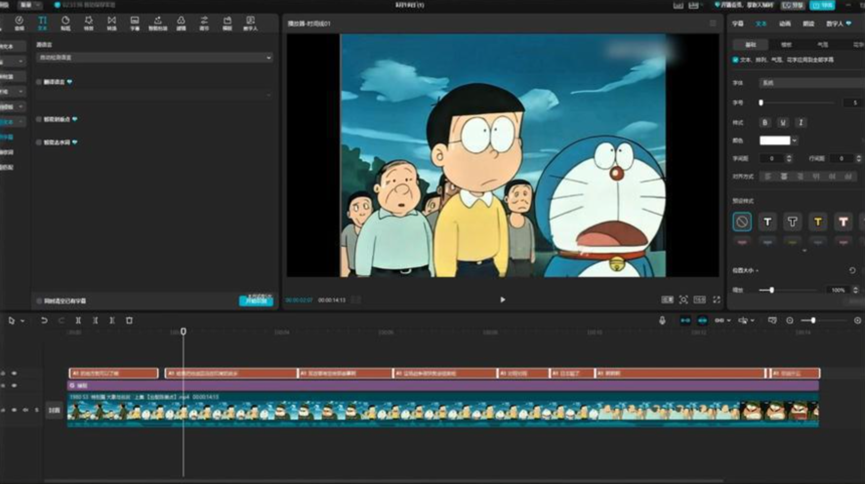The image size is (865, 484).
Task: Click the reset icon beside Position and Size
Action: click(852, 270)
